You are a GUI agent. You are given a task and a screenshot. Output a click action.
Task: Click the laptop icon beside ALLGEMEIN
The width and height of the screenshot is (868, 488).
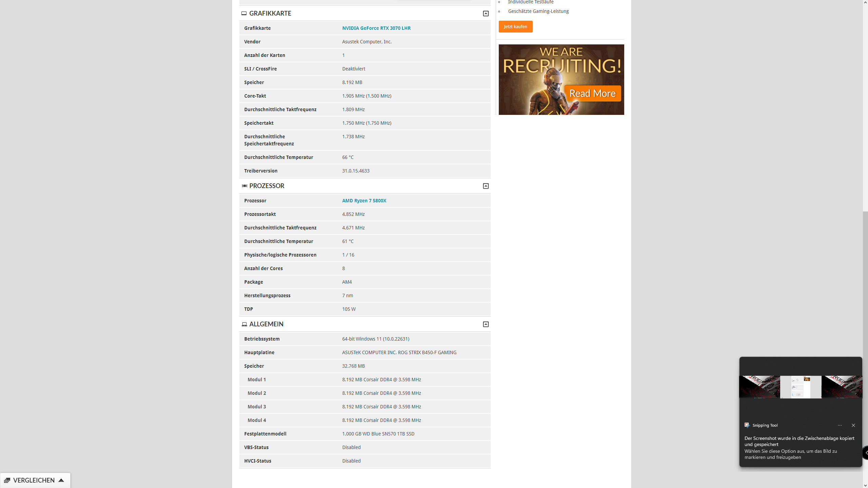[x=244, y=324]
